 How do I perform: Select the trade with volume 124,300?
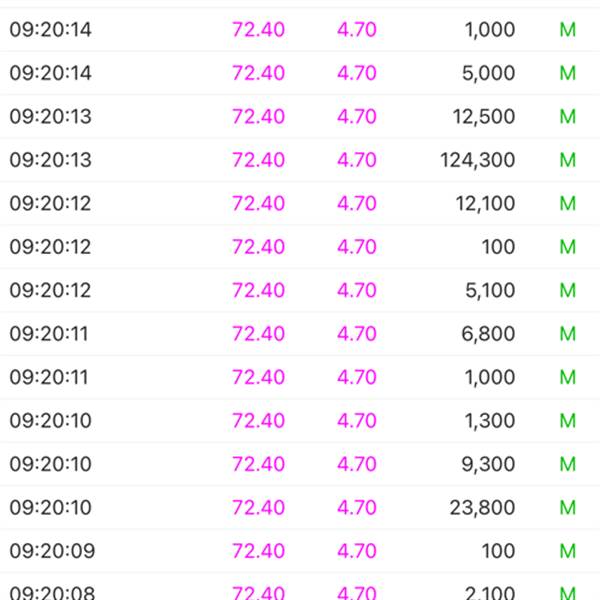[x=477, y=160]
